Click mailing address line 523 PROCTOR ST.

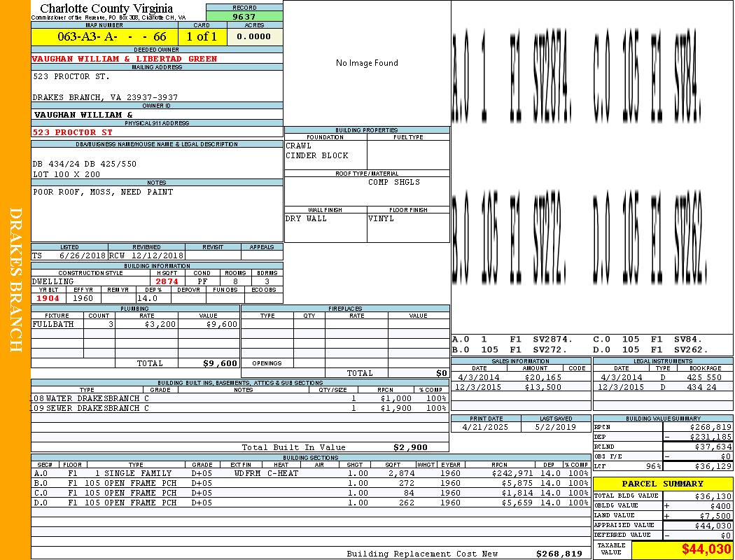(x=71, y=76)
